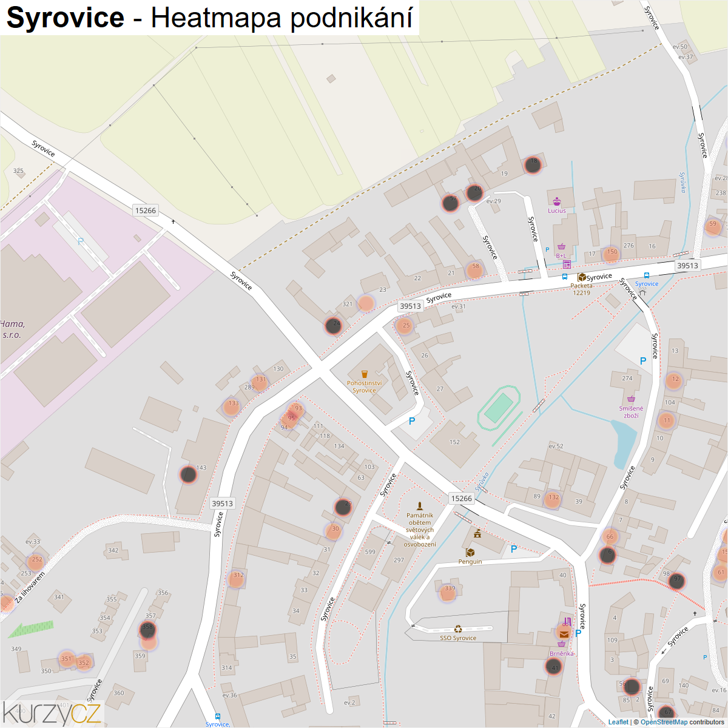Select the dark heatmap marker 143

click(x=189, y=474)
